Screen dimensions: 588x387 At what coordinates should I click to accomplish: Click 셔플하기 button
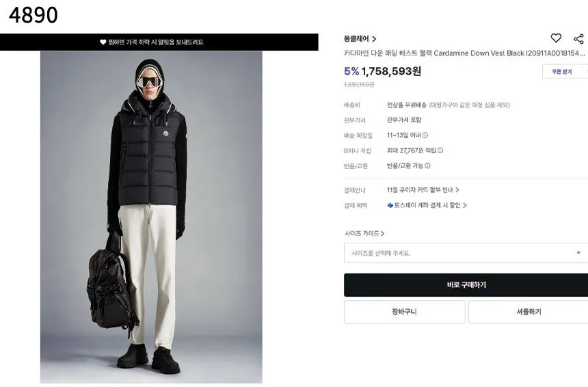coord(529,312)
